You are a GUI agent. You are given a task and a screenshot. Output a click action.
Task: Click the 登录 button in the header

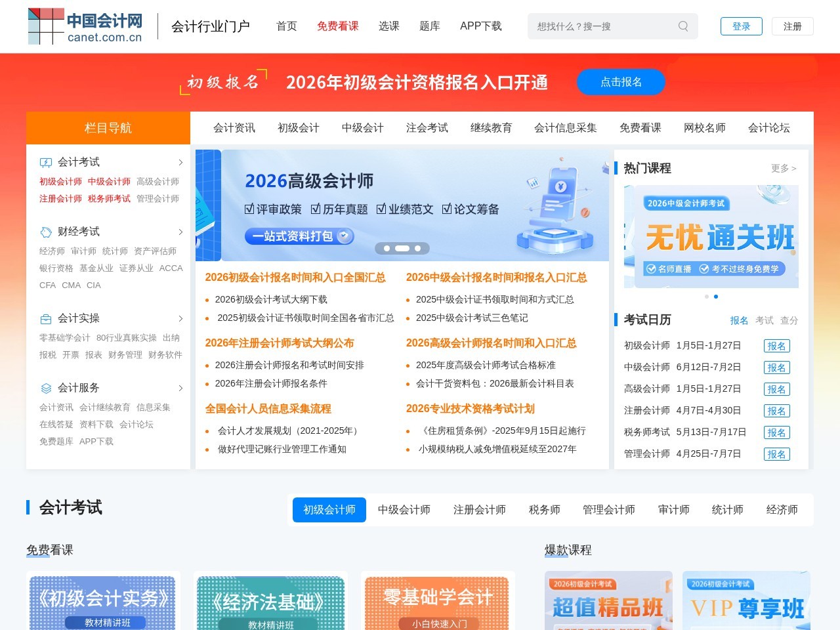[741, 26]
